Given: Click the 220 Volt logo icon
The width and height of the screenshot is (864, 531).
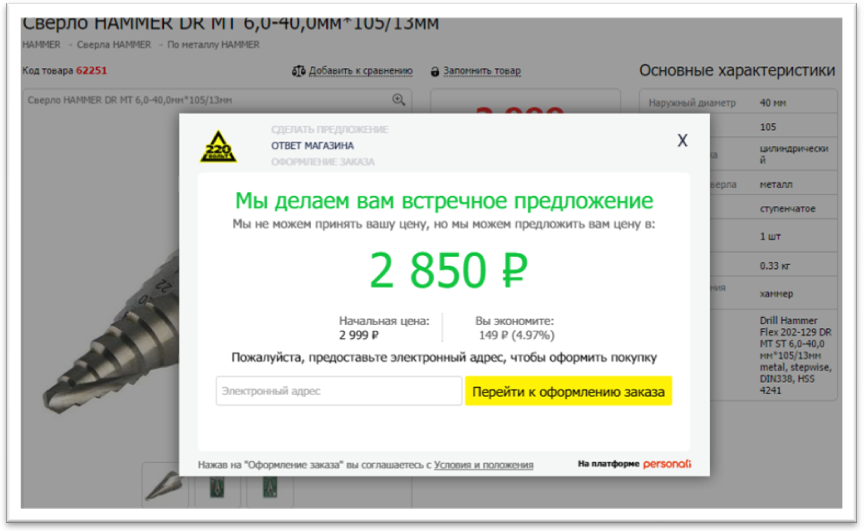Looking at the screenshot, I should 218,147.
